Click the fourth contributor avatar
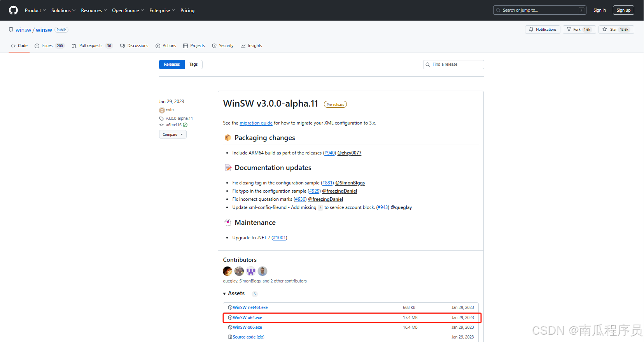Screen dimensions: 644x342 [x=262, y=271]
